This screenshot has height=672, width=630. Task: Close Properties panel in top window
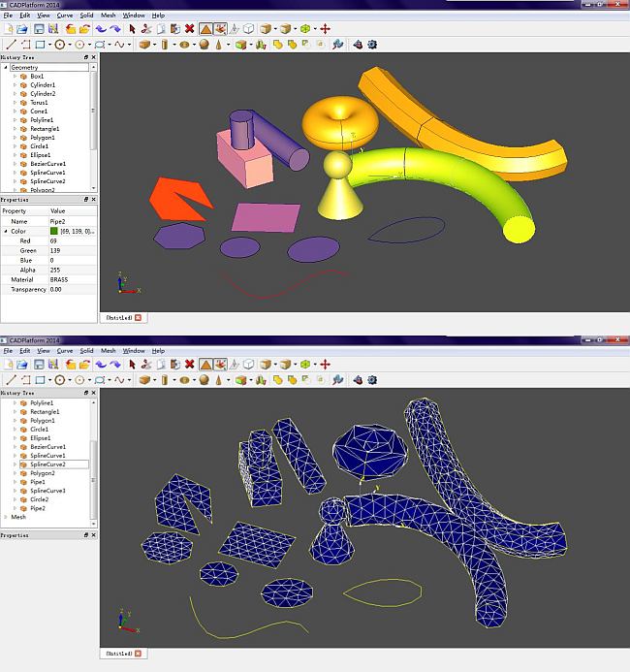point(93,200)
